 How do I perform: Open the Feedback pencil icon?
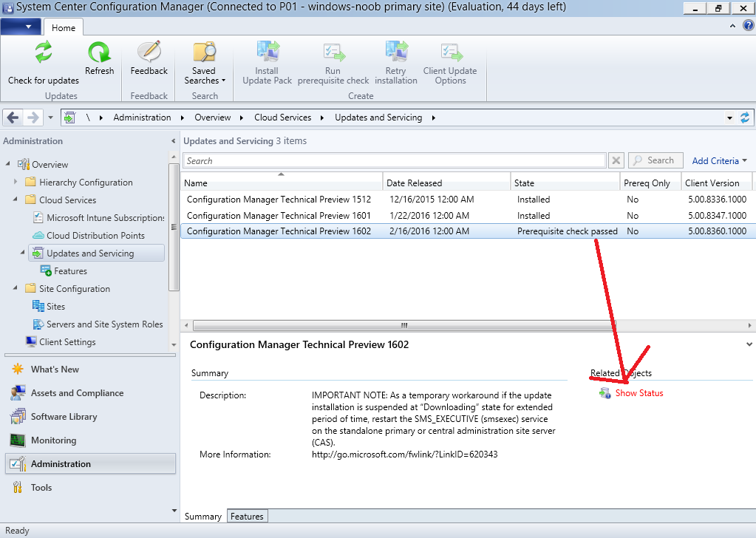(149, 52)
